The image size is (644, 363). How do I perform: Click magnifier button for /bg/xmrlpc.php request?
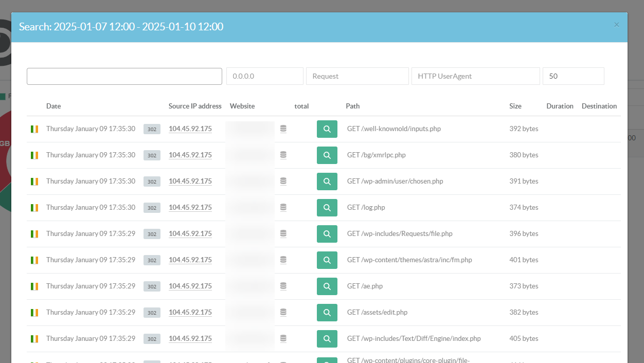tap(327, 155)
